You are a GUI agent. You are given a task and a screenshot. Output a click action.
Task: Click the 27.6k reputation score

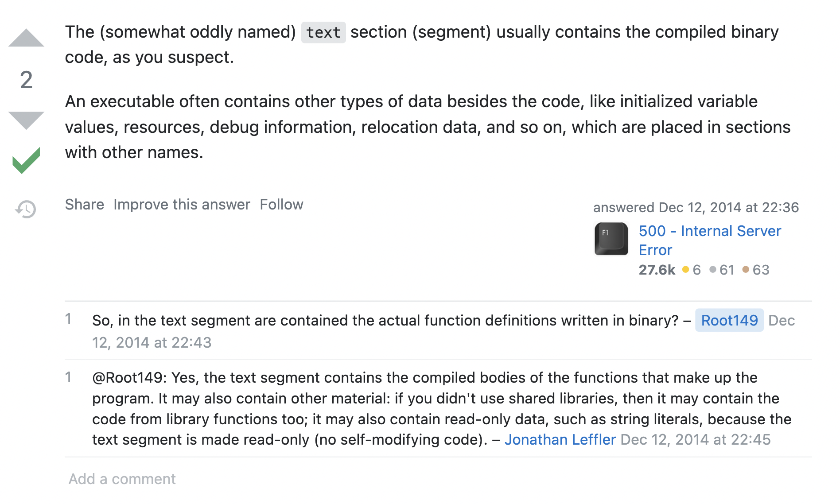point(657,270)
